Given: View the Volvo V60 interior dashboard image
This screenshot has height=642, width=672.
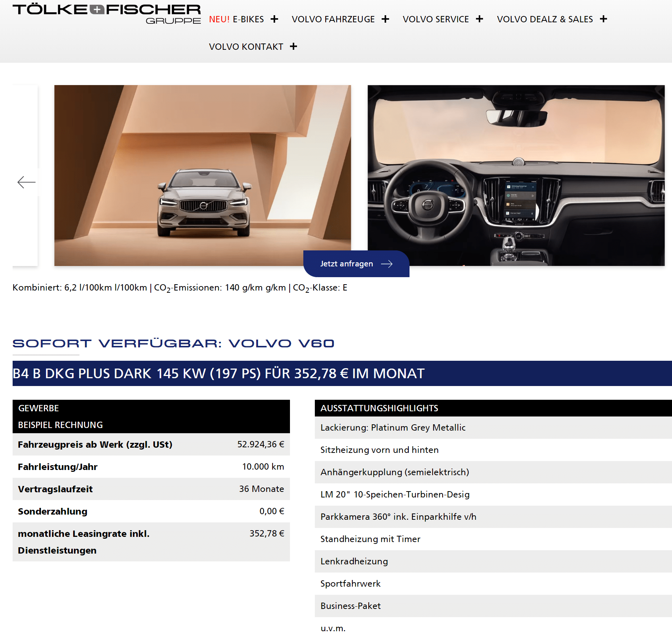Looking at the screenshot, I should [516, 175].
